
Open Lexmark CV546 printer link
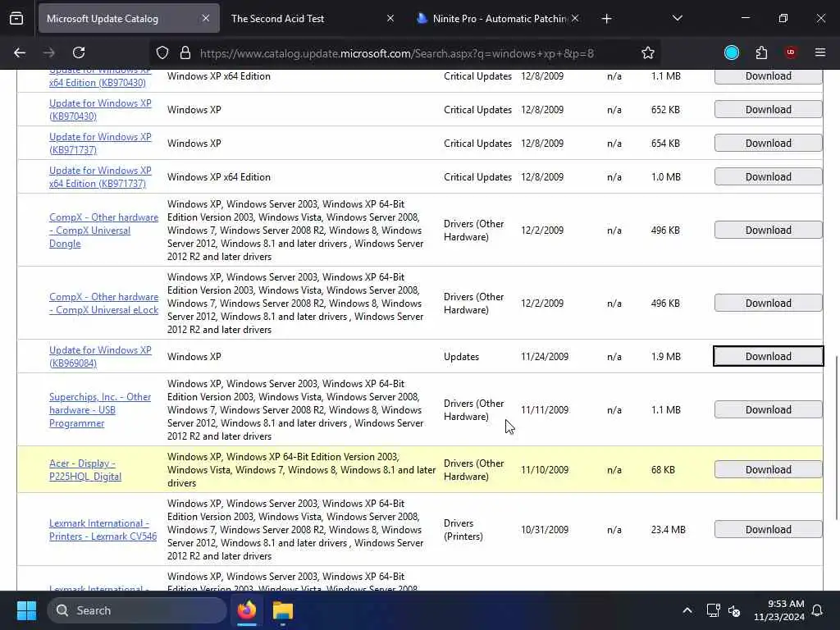point(103,530)
